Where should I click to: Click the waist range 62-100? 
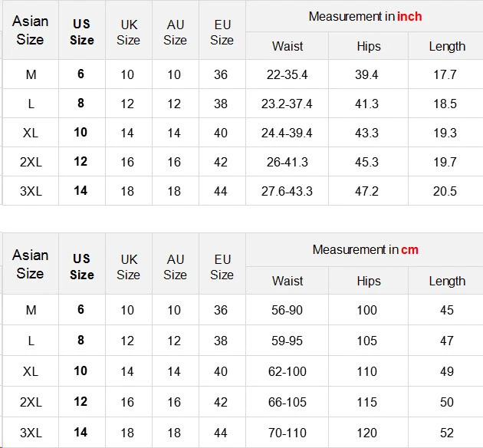coord(287,371)
